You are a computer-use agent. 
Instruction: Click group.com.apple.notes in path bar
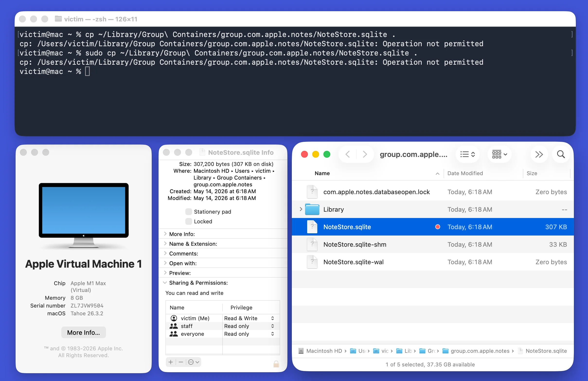[x=476, y=351]
